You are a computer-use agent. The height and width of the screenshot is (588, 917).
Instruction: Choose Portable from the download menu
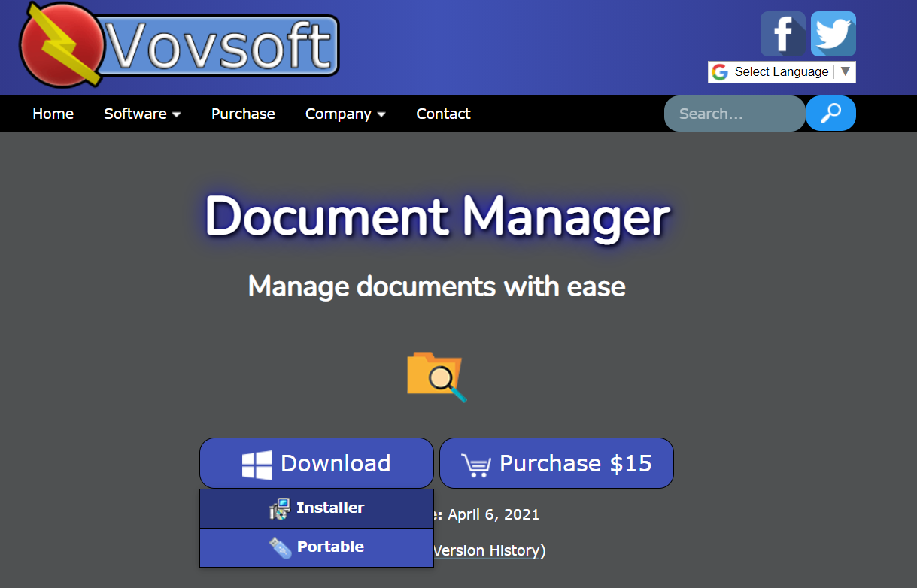click(317, 548)
